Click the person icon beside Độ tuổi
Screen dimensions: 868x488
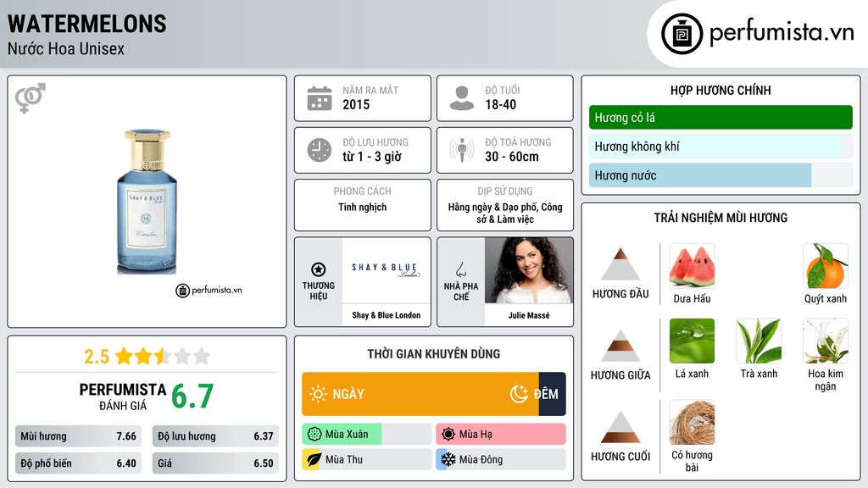[462, 98]
